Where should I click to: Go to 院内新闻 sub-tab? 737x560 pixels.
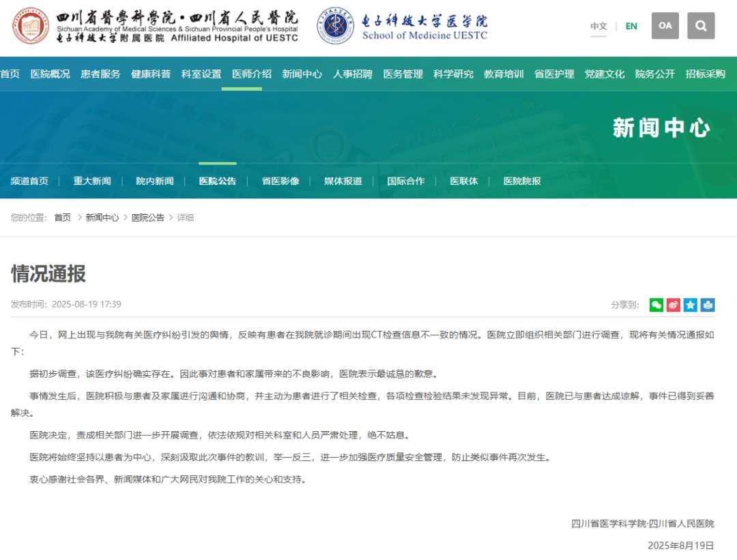pyautogui.click(x=155, y=181)
